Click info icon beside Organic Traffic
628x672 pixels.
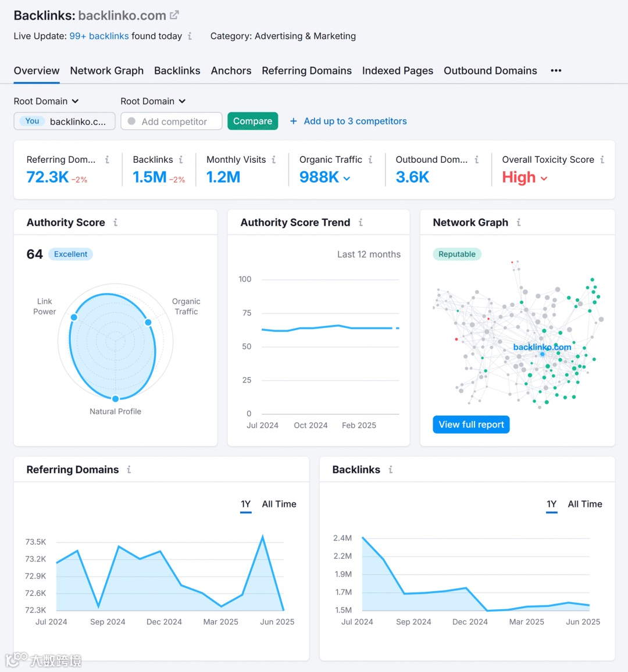coord(370,159)
